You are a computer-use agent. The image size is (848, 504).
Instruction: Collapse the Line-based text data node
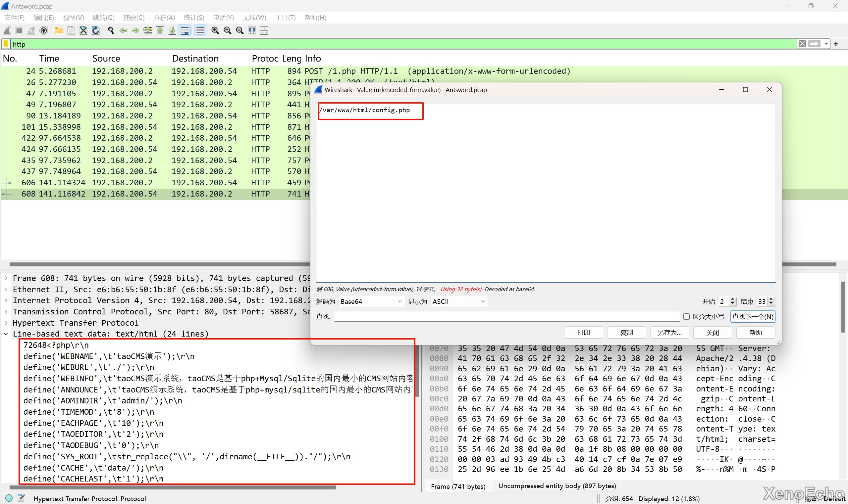tap(6, 334)
